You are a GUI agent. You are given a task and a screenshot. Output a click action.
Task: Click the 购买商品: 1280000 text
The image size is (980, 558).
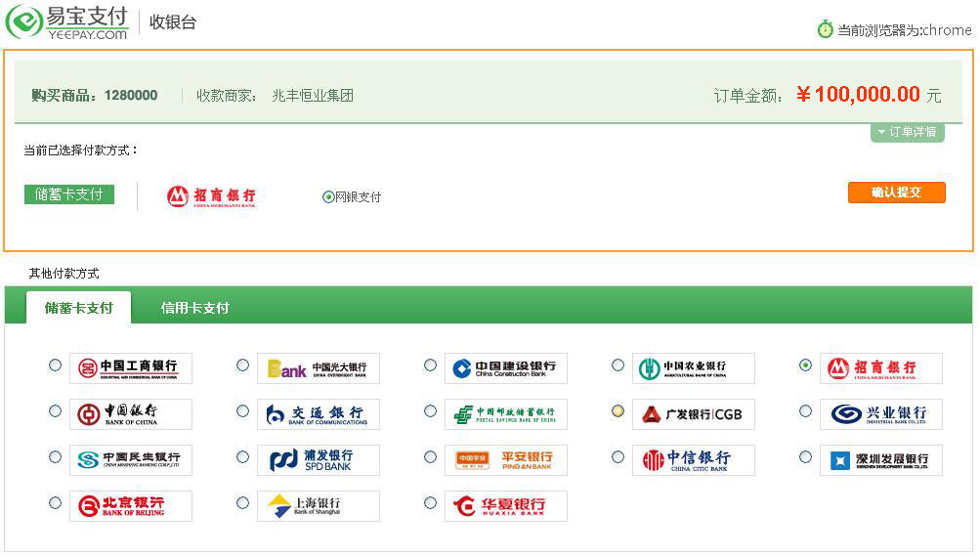pos(95,96)
